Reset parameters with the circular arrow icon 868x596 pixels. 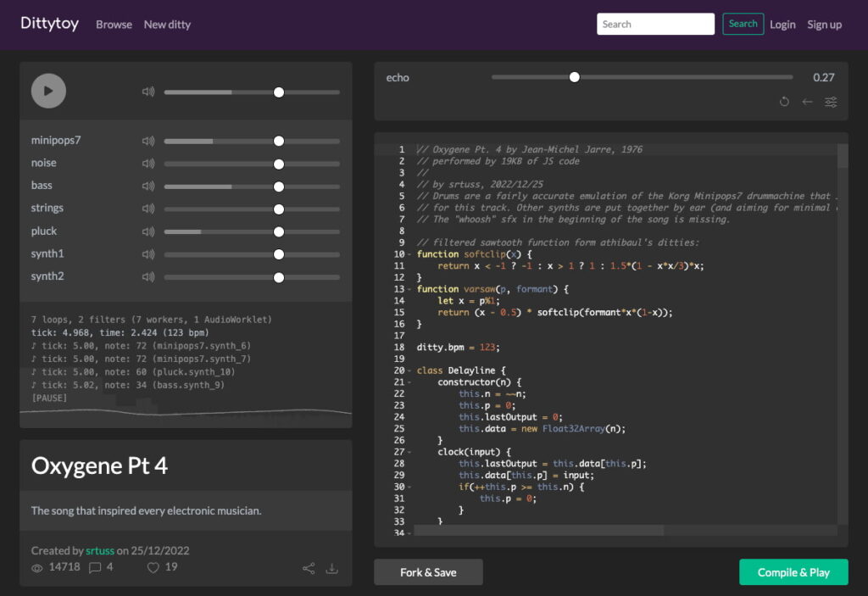[x=784, y=102]
